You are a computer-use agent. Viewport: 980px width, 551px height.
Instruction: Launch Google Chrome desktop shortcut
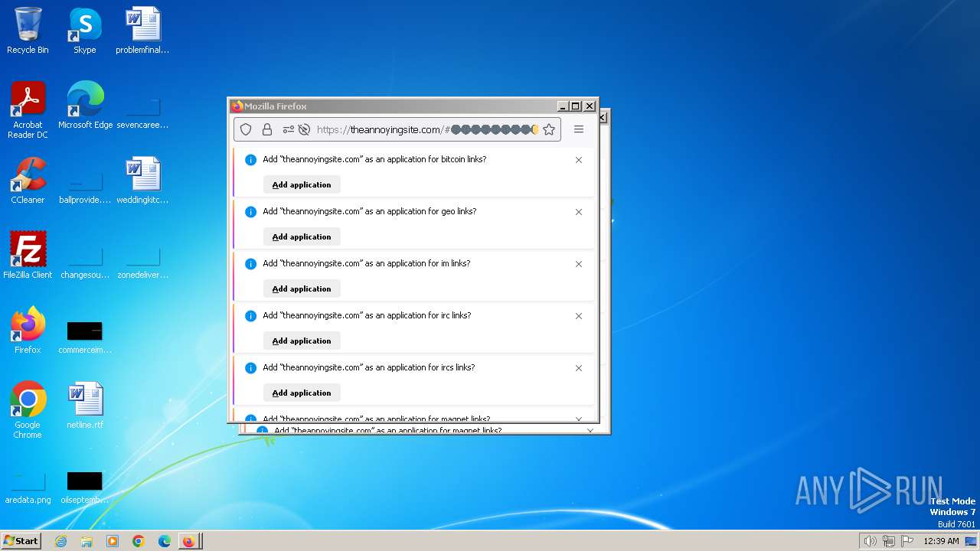pyautogui.click(x=28, y=410)
